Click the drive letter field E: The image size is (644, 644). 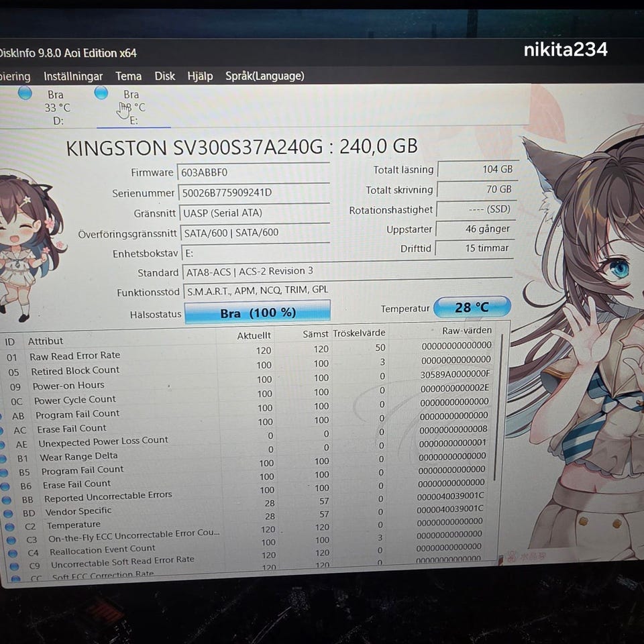(256, 253)
